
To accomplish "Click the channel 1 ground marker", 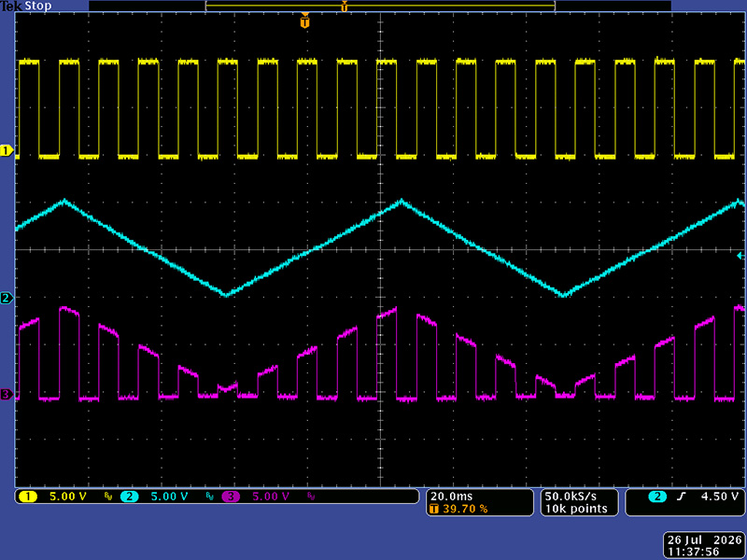I will pos(7,151).
